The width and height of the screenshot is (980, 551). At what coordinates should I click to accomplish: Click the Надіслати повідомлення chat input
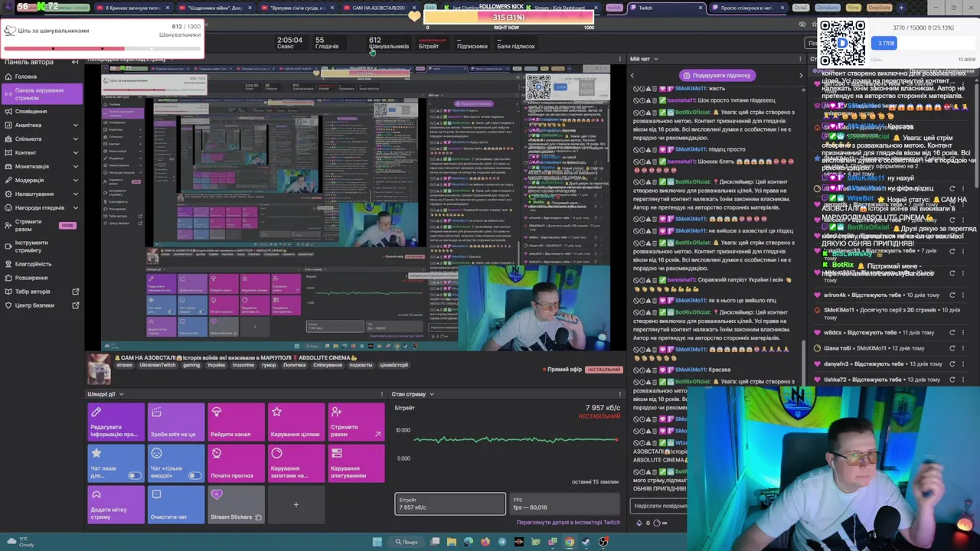pos(660,505)
